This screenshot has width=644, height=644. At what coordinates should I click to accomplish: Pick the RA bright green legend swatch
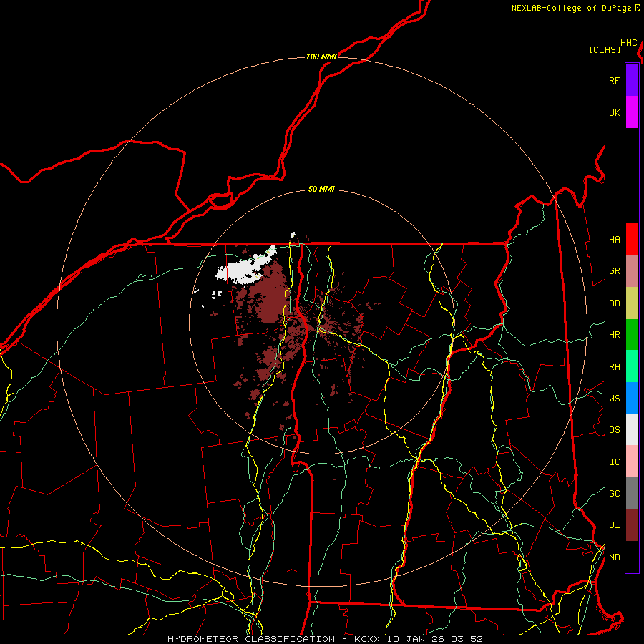pyautogui.click(x=632, y=366)
